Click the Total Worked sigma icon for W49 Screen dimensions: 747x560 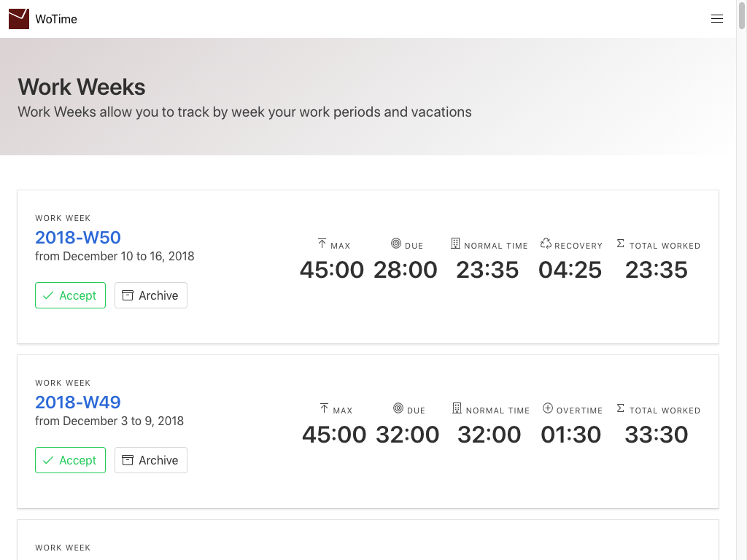click(x=621, y=408)
